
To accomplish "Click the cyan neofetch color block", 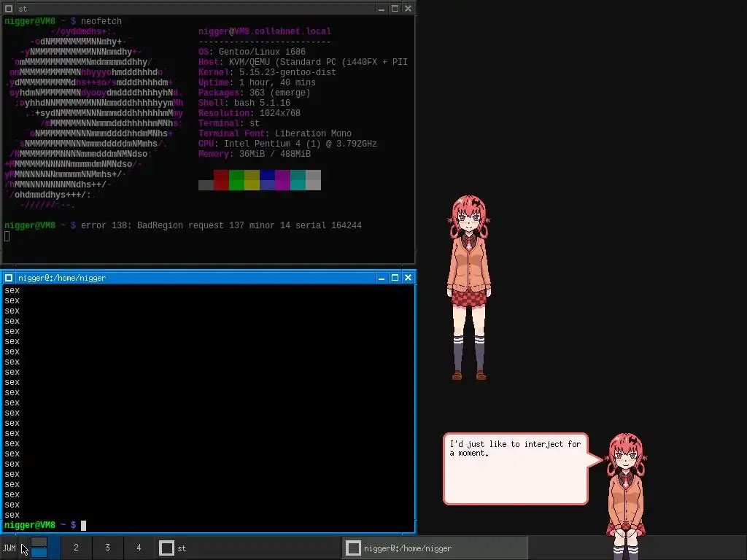I will 298,180.
